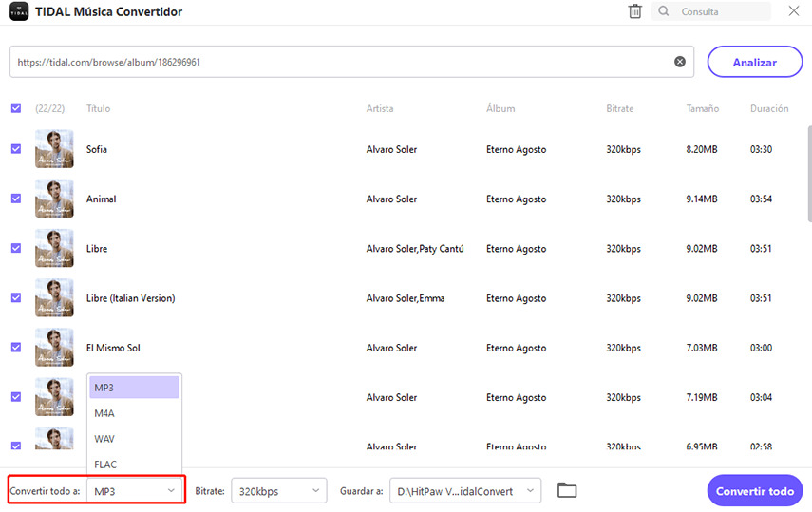The width and height of the screenshot is (812, 512).
Task: Click the Álbum column header
Action: 500,108
